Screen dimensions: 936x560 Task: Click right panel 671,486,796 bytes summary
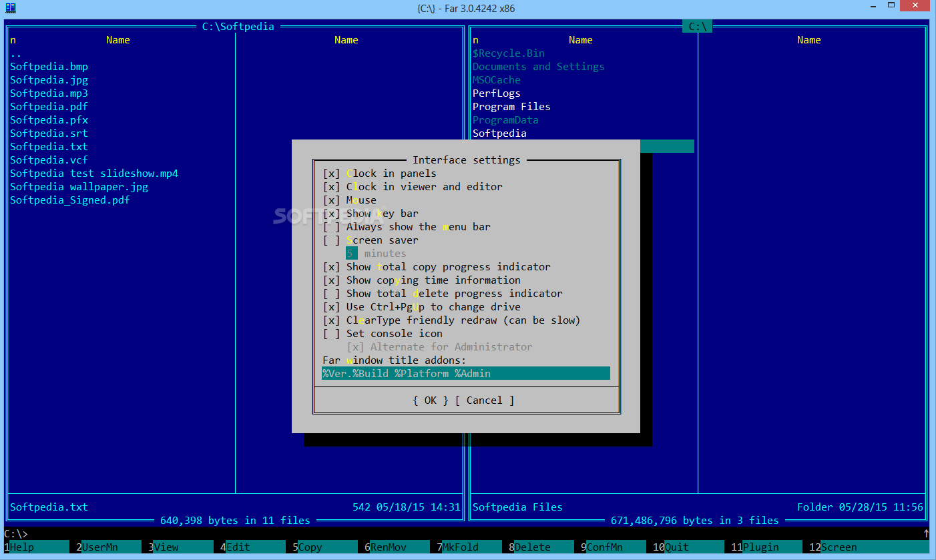695,521
